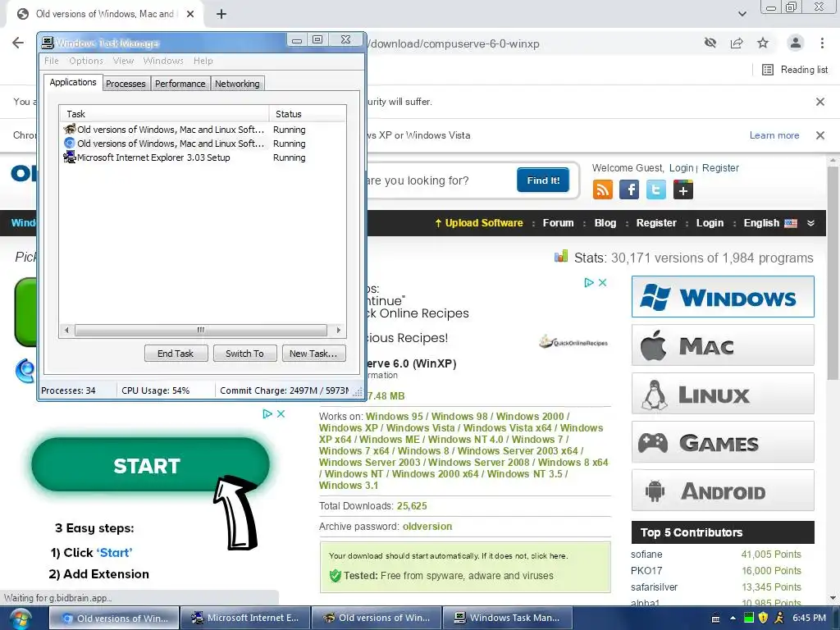
Task: Click the site search input field
Action: [440, 180]
